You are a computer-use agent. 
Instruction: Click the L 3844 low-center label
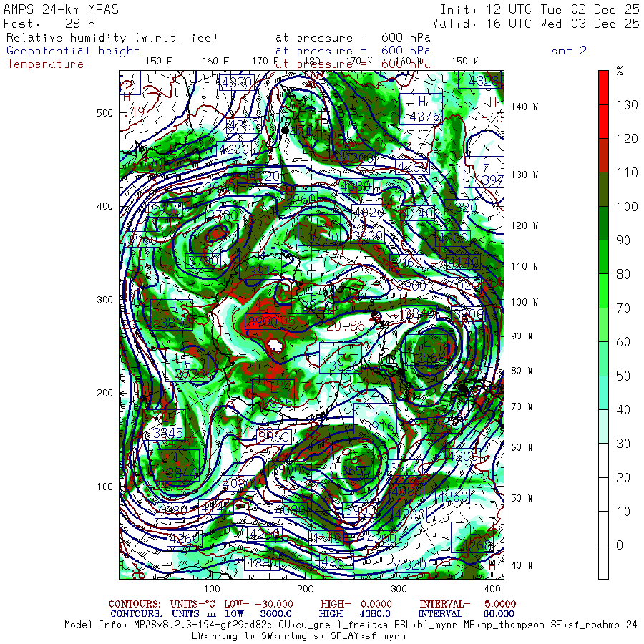178,465
